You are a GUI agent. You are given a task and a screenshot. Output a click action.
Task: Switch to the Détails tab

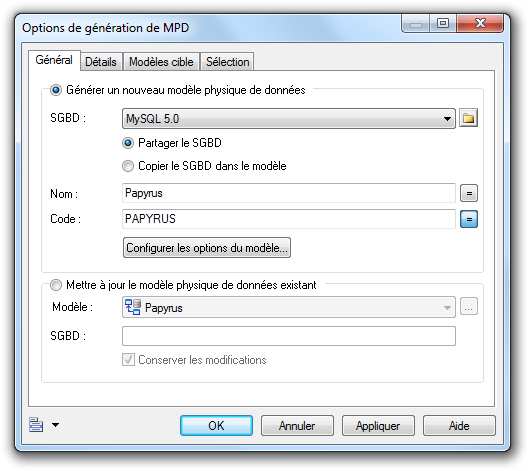101,62
